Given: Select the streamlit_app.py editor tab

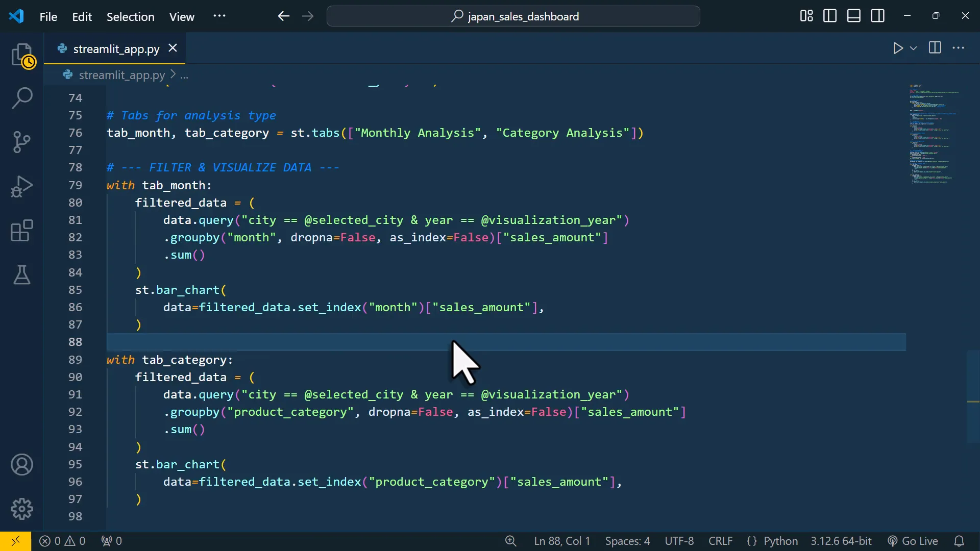Looking at the screenshot, I should click(116, 49).
